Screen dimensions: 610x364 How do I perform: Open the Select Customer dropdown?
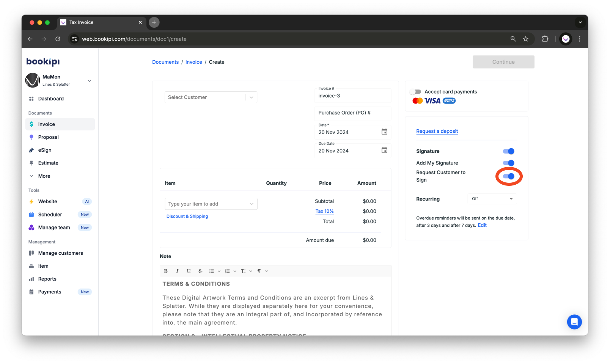coord(211,97)
